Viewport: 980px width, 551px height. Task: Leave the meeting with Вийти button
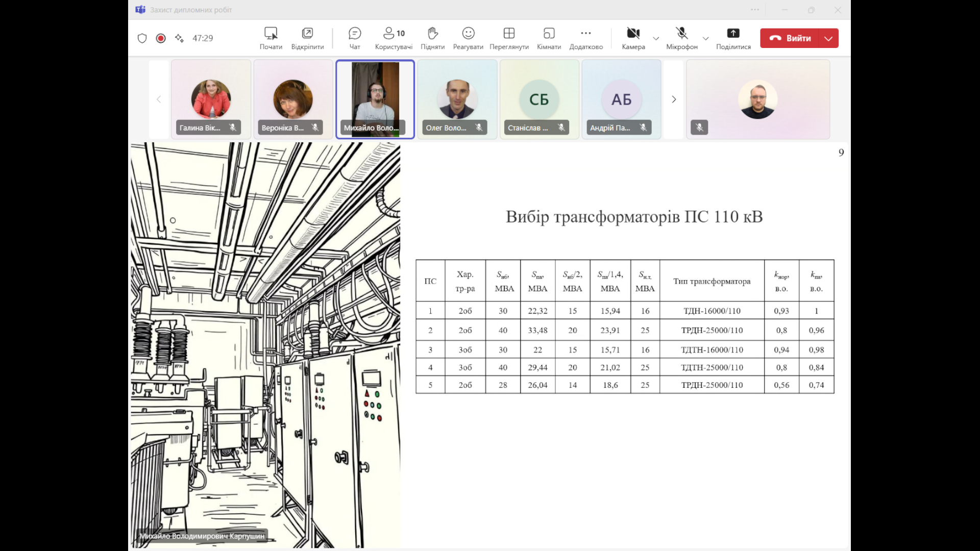coord(790,38)
